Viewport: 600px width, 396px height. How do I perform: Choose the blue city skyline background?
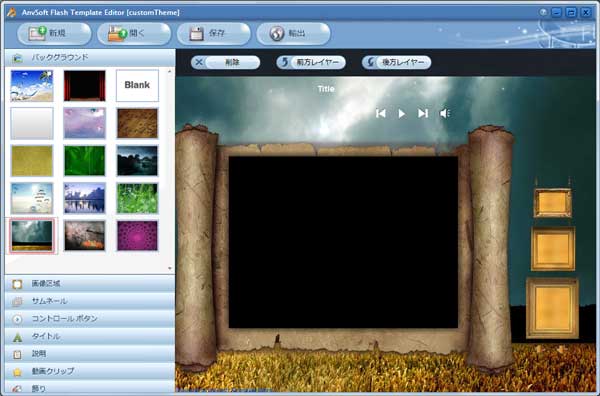pos(85,198)
